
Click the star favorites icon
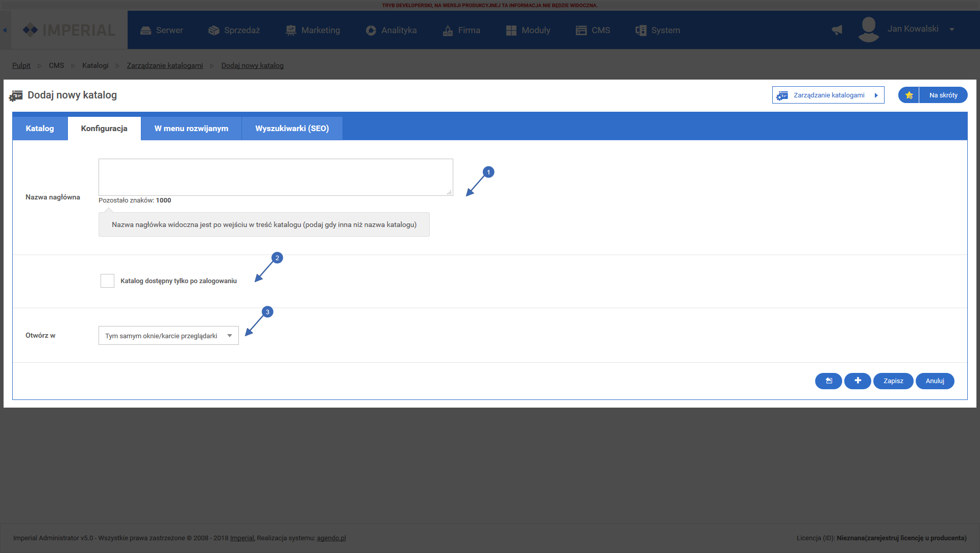coord(909,95)
